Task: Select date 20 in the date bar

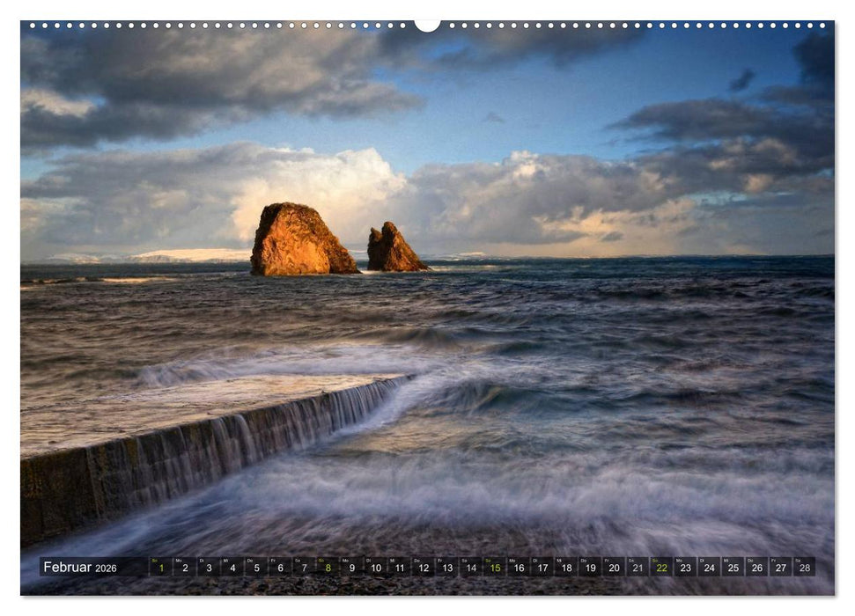Action: tap(615, 566)
